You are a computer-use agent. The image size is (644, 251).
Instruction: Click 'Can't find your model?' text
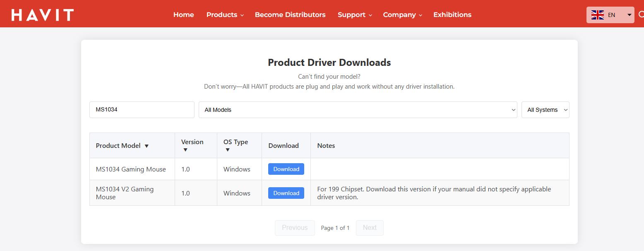click(x=329, y=77)
